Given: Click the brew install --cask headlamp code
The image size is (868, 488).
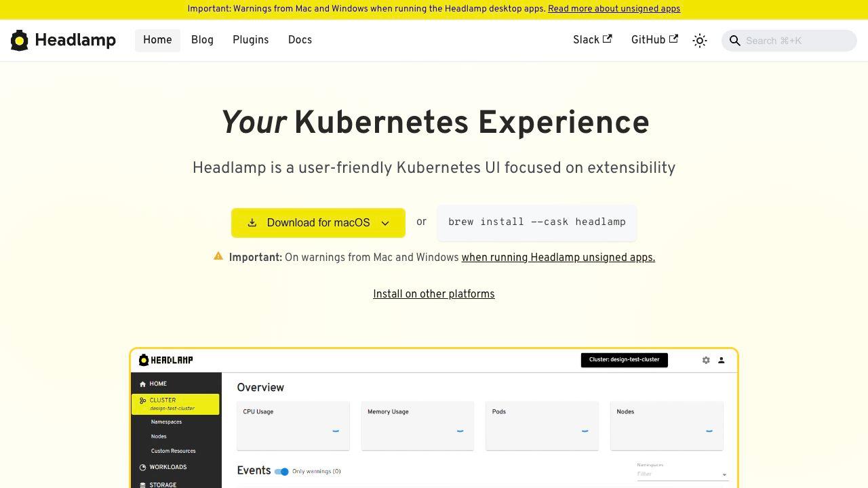Looking at the screenshot, I should (537, 222).
